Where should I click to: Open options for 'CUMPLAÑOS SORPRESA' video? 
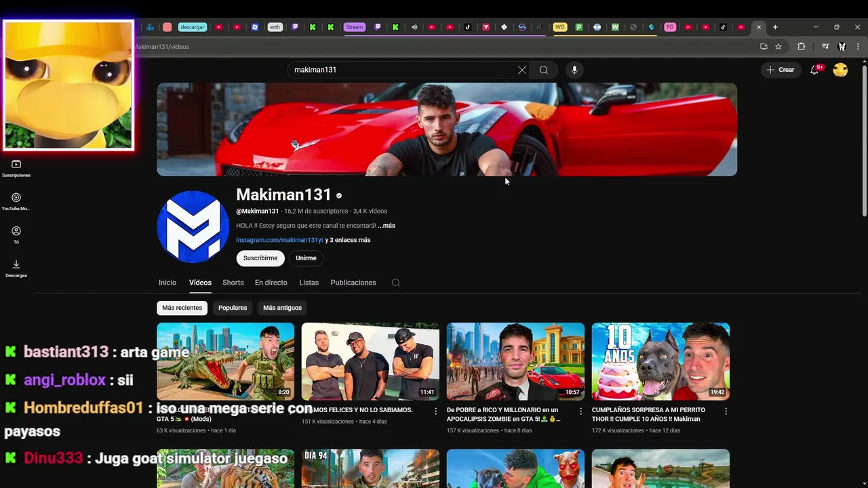pos(726,411)
